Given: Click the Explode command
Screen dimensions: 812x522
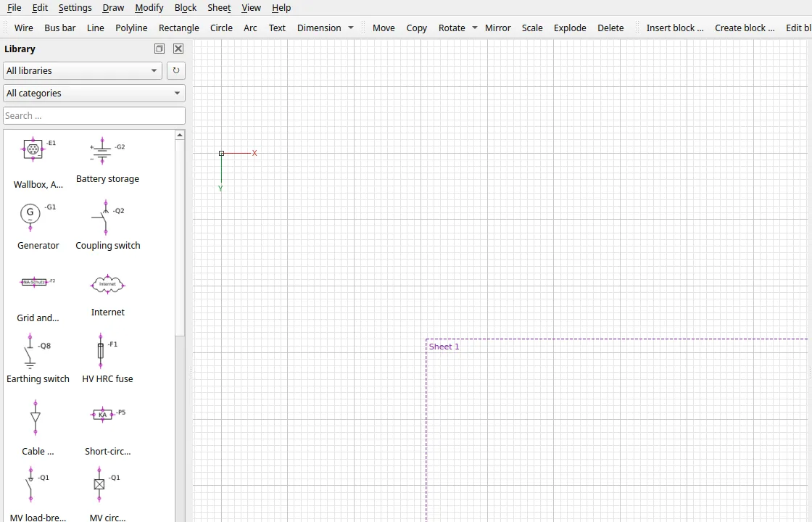Looking at the screenshot, I should [x=570, y=28].
